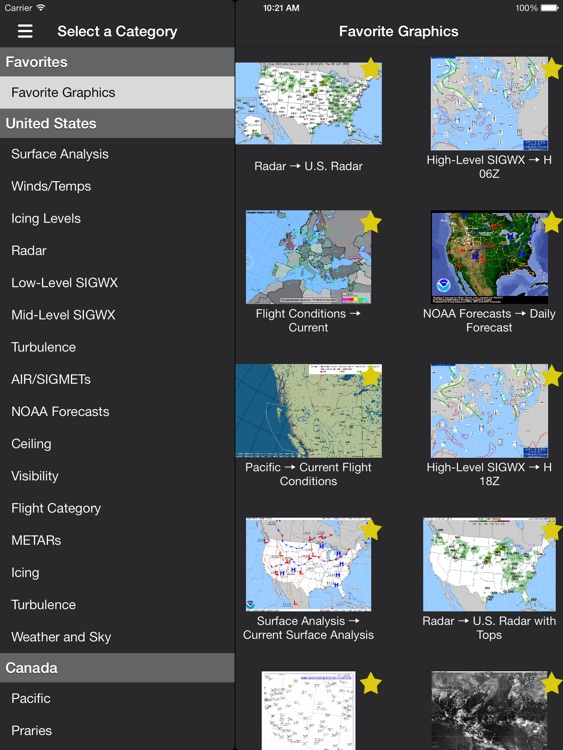Select Icing category below METARs
This screenshot has height=750, width=563.
pyautogui.click(x=117, y=573)
